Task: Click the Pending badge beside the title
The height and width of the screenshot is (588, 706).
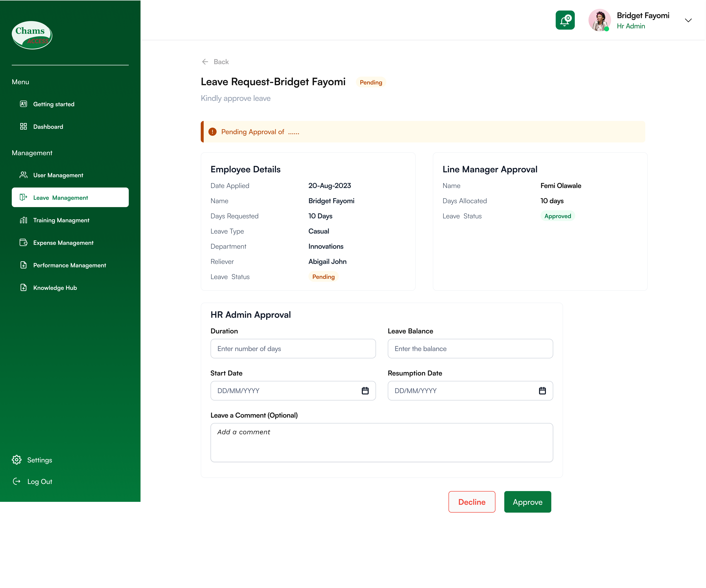Action: [371, 82]
